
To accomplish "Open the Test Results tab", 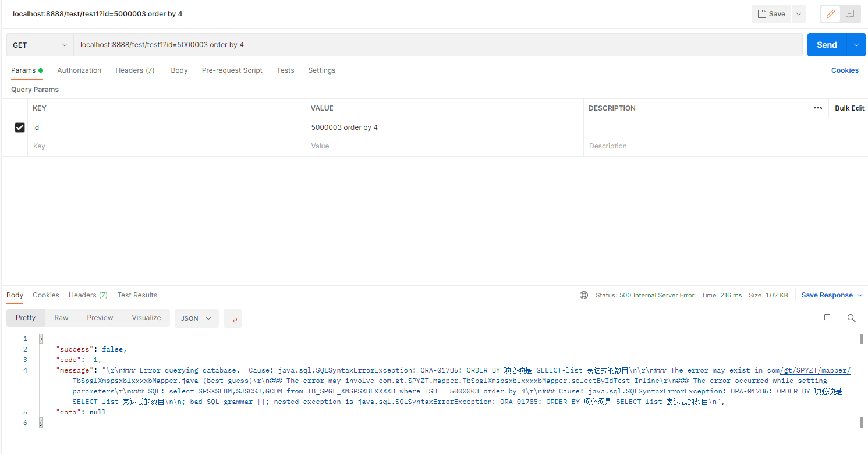I will pos(137,295).
